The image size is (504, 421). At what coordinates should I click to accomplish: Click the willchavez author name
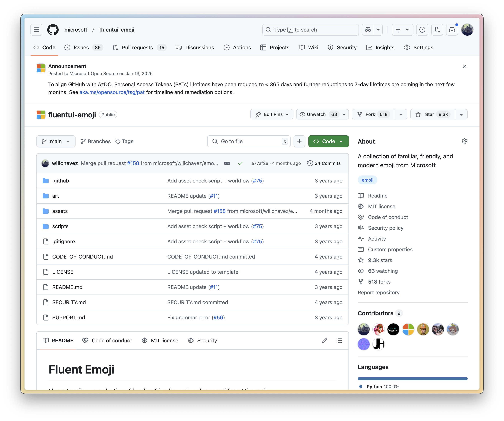pos(65,163)
